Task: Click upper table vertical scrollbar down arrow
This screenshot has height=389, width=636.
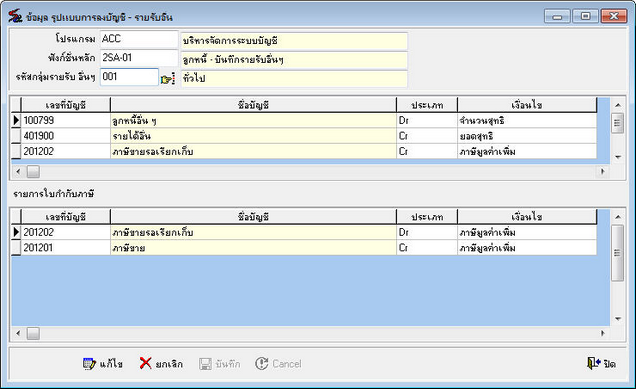Action: [618, 157]
